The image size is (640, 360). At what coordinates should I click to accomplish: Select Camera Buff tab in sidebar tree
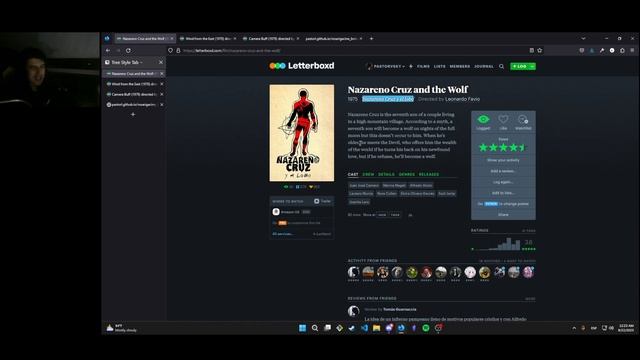(x=134, y=94)
